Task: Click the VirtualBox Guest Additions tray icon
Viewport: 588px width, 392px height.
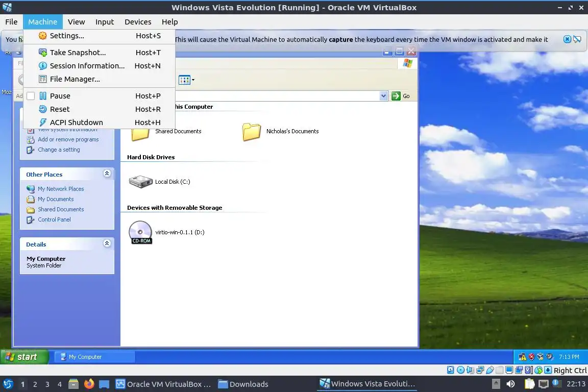Action: coord(541,357)
